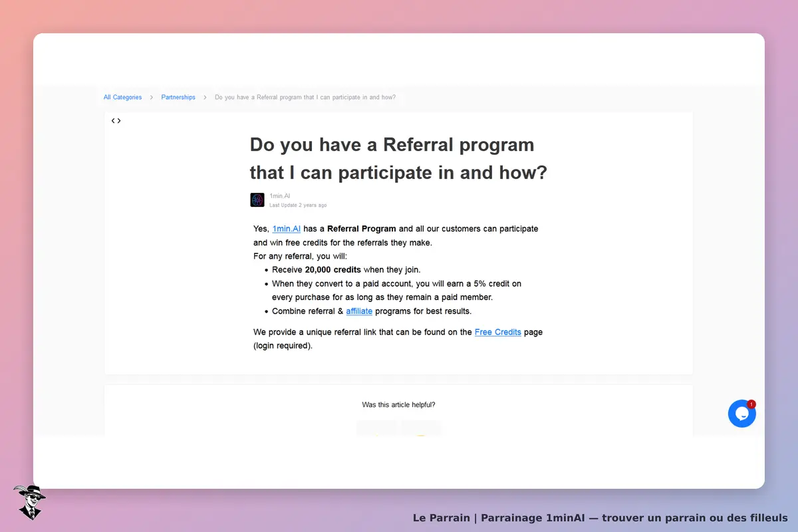This screenshot has width=798, height=532.
Task: Click the 1min.AI author name under the title
Action: (280, 196)
